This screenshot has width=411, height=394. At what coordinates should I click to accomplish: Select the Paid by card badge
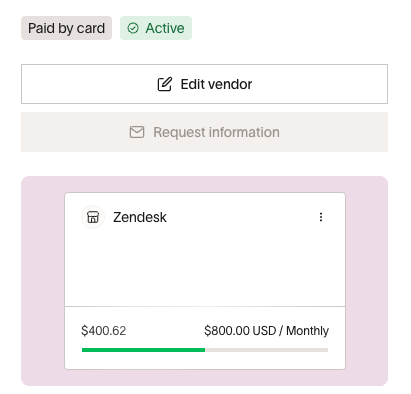click(x=66, y=28)
